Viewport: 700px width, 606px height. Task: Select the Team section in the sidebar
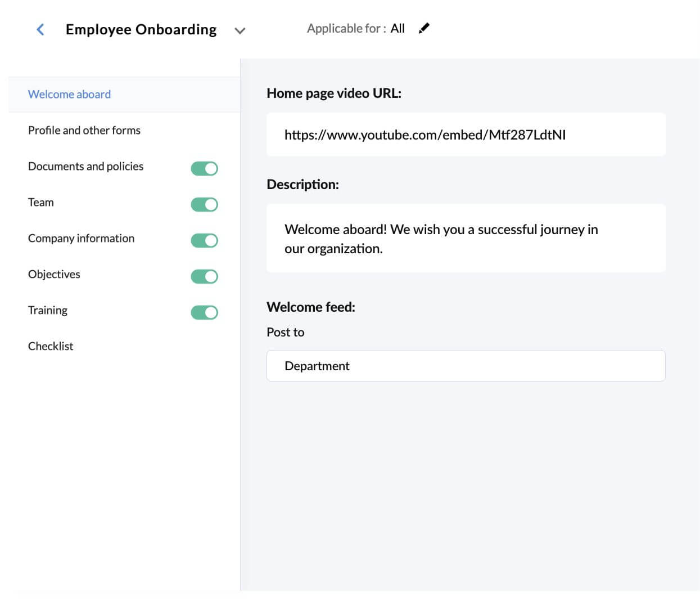tap(40, 202)
